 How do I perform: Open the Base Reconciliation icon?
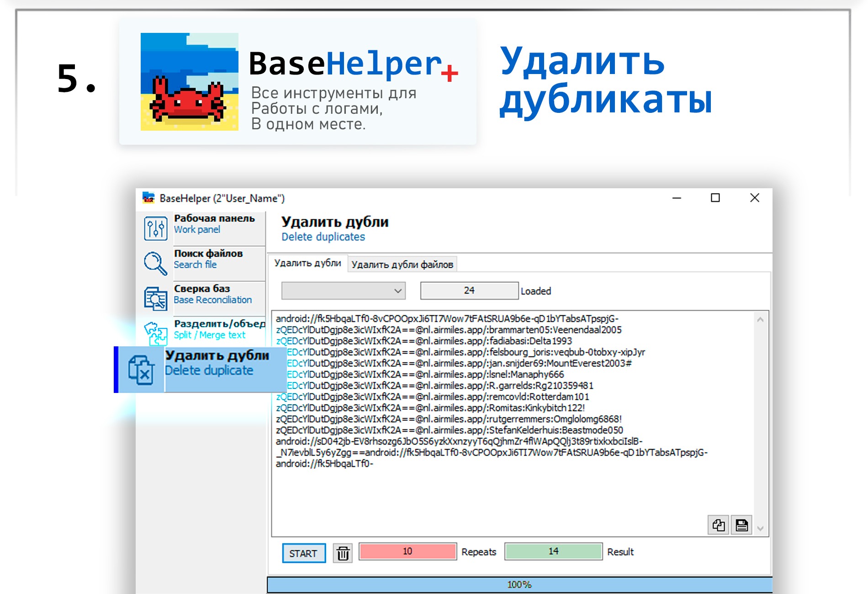click(x=155, y=298)
